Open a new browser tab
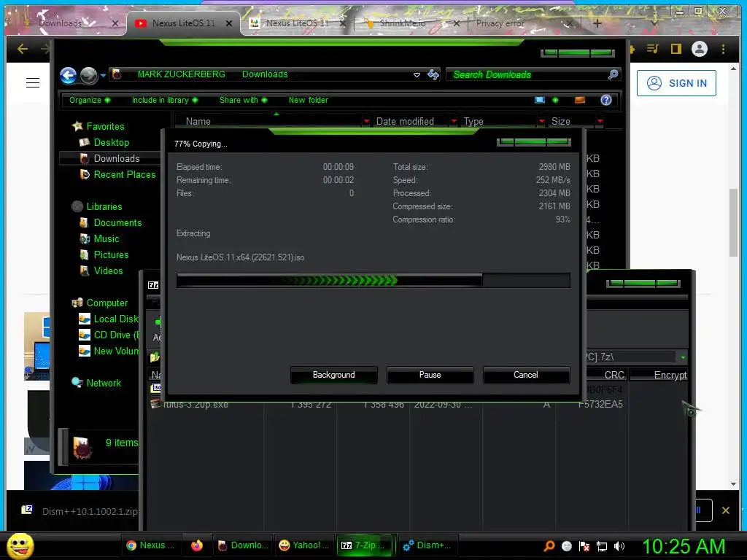This screenshot has height=560, width=747. pyautogui.click(x=597, y=23)
